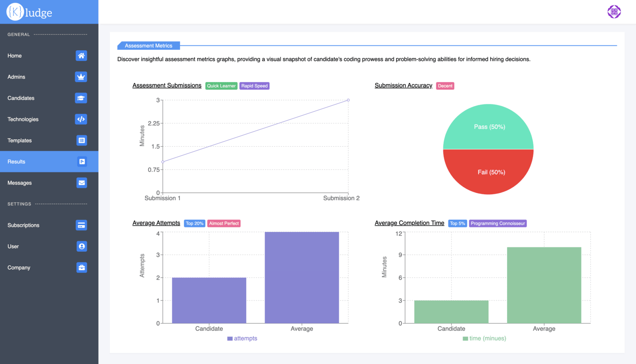Image resolution: width=636 pixels, height=364 pixels.
Task: Click the Rapid Speed badge
Action: pyautogui.click(x=254, y=86)
